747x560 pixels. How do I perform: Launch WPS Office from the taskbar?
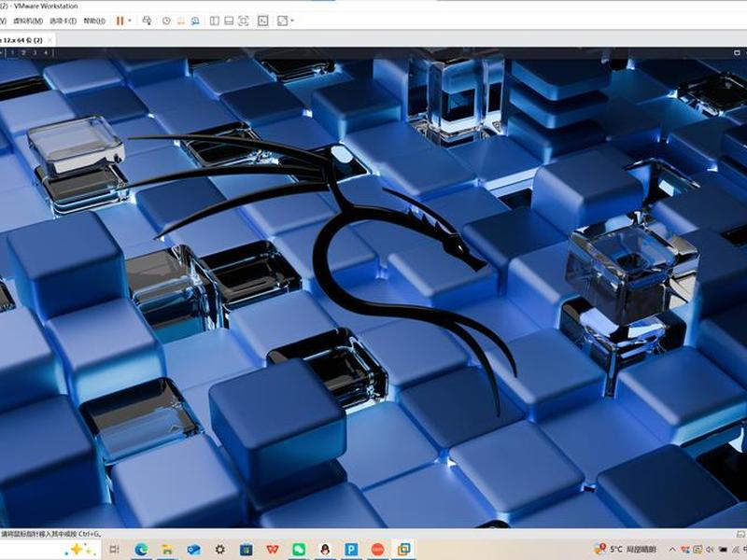[x=272, y=550]
